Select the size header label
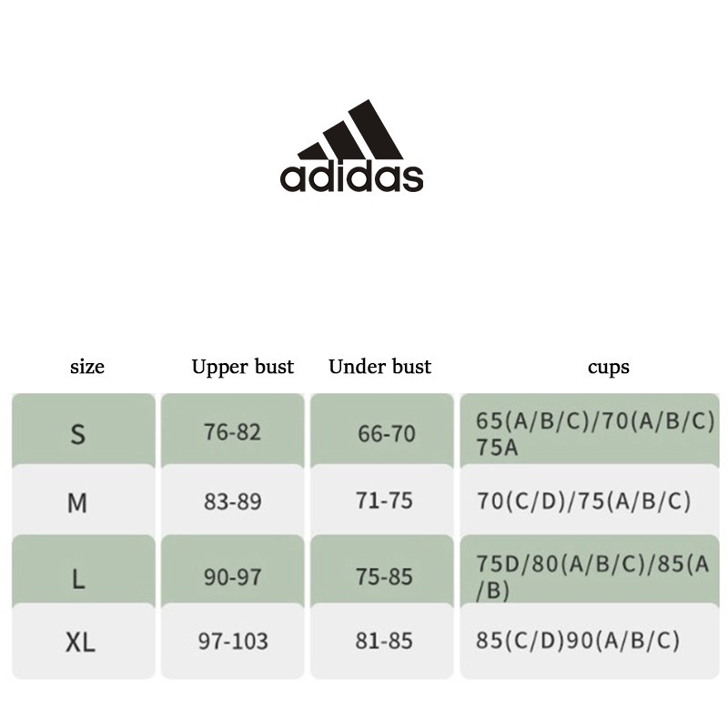 click(87, 367)
